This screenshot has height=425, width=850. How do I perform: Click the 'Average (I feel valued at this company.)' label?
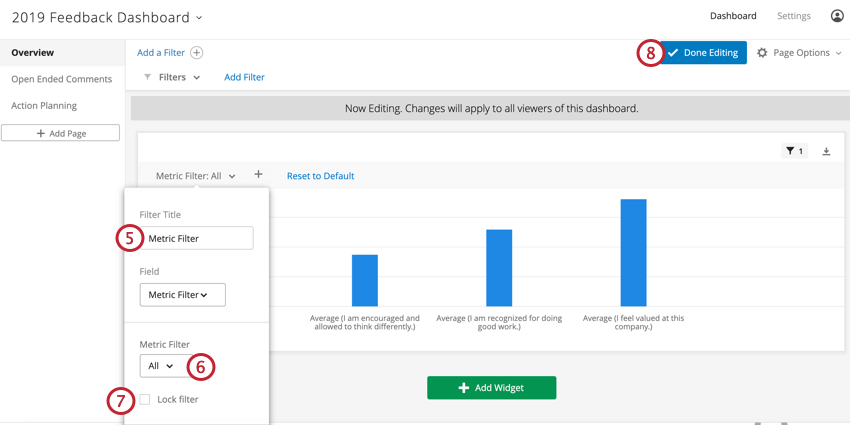pos(633,323)
